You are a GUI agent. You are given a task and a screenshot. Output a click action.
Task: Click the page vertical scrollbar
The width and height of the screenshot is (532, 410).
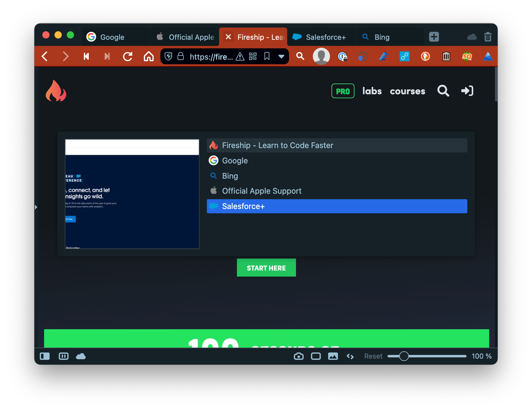pos(496,84)
